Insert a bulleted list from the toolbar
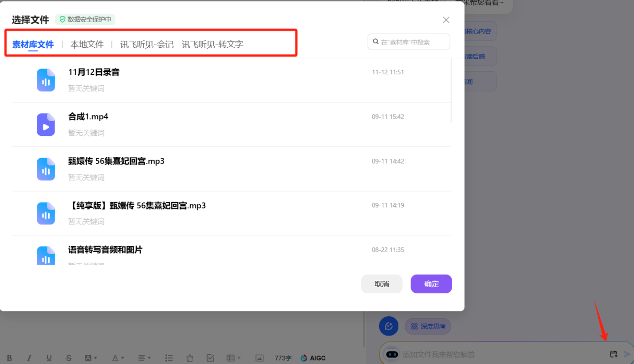634x364 pixels. (169, 358)
